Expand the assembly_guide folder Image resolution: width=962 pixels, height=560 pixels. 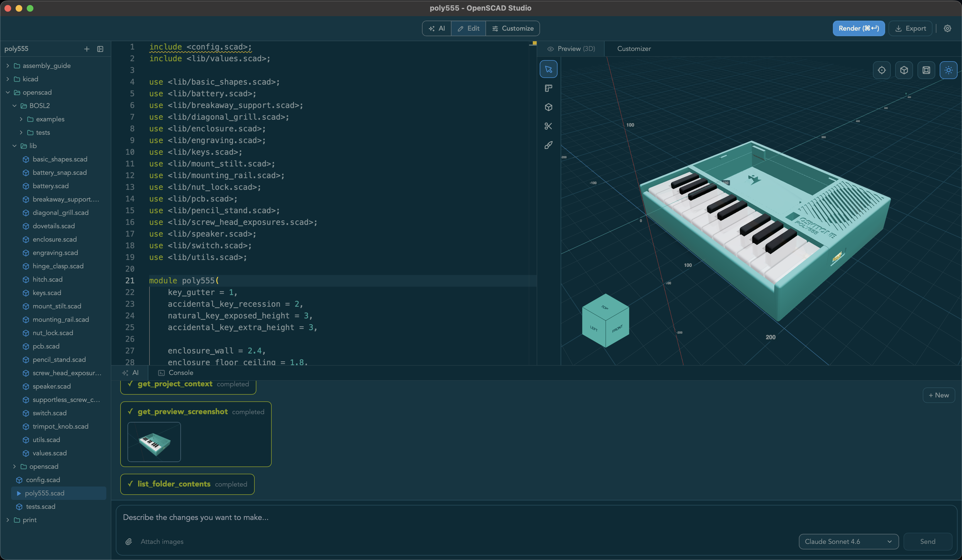point(8,66)
